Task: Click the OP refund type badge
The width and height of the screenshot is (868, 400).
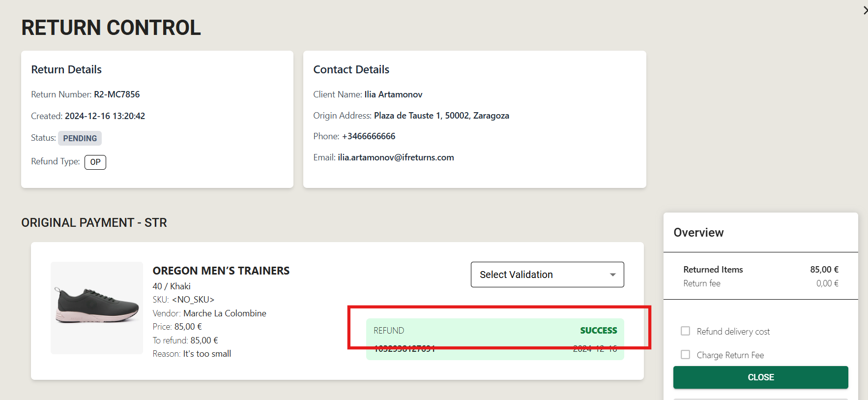Action: [95, 162]
